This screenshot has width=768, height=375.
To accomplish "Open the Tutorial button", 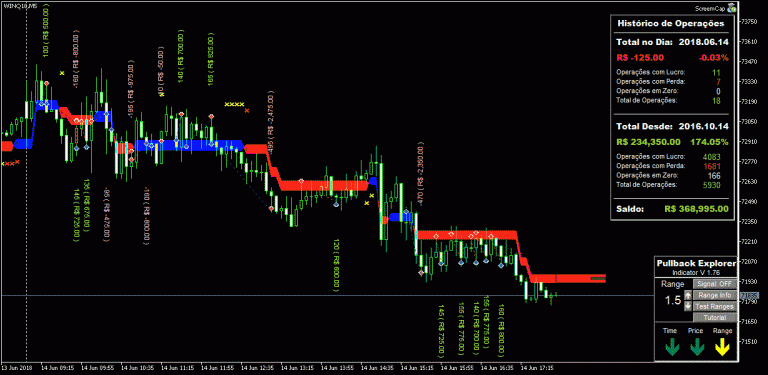I will [715, 318].
